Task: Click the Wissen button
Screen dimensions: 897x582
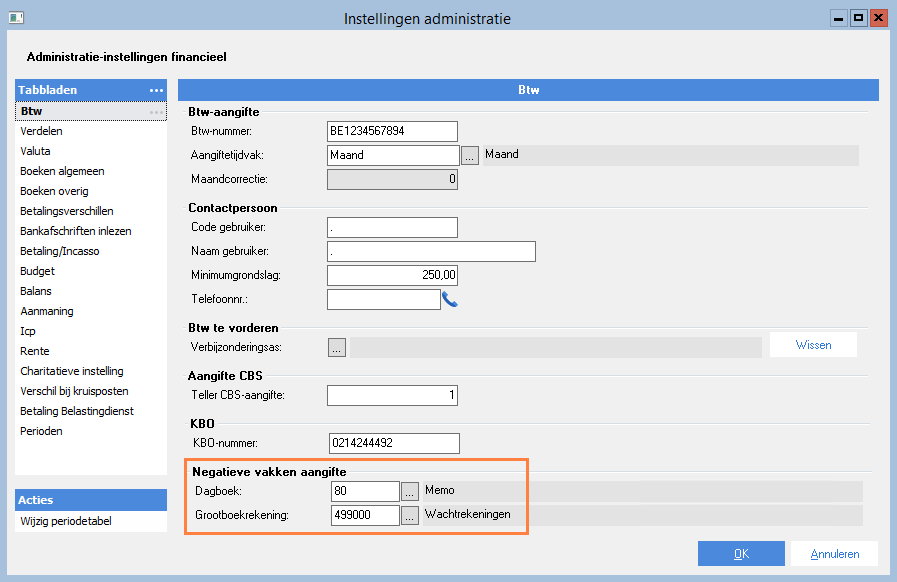Action: (x=813, y=345)
